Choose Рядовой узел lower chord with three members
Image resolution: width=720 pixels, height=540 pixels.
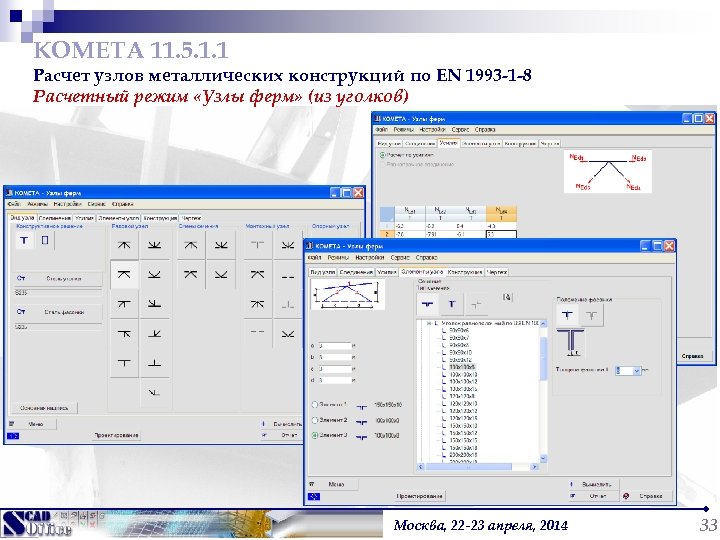(x=154, y=245)
